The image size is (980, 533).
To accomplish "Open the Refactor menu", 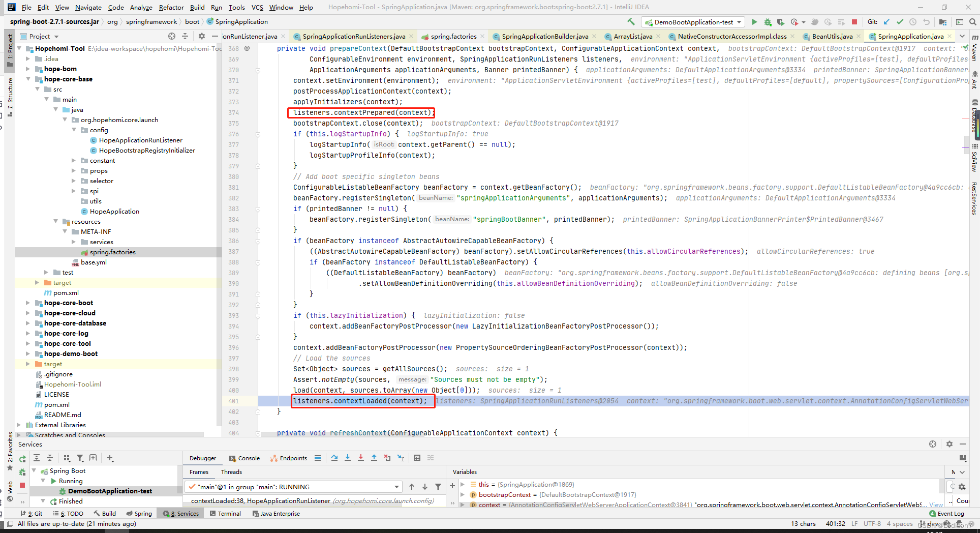I will coord(171,7).
